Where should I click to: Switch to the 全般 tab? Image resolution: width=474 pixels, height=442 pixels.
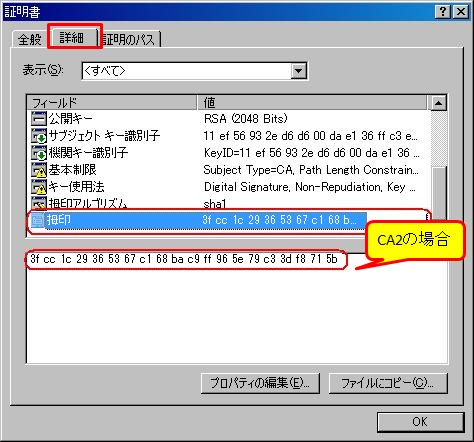pyautogui.click(x=30, y=39)
